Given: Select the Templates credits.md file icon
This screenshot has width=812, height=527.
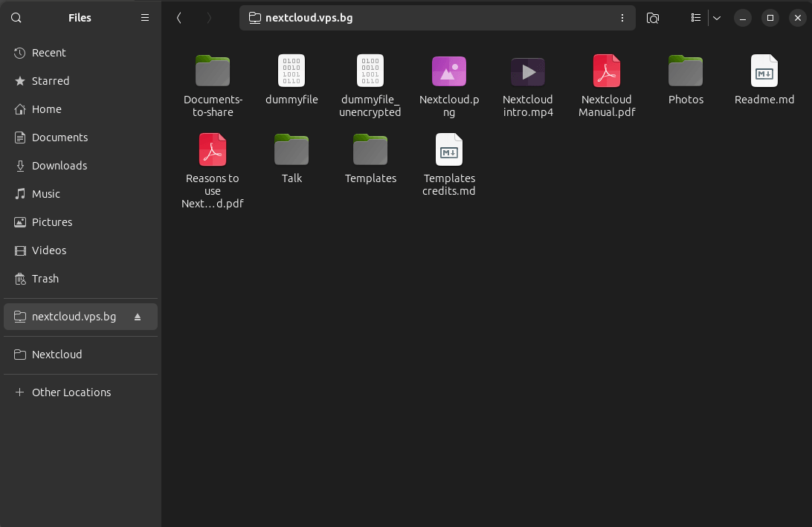Looking at the screenshot, I should point(449,149).
